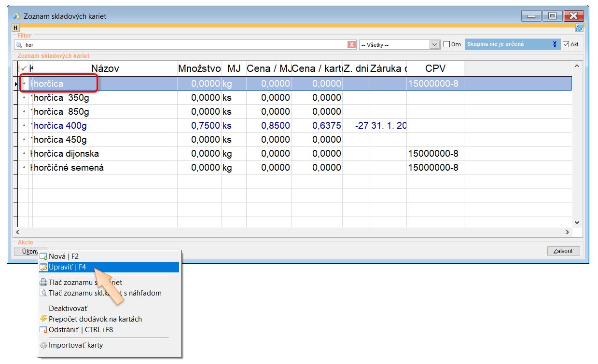Toggle the Ozn. checkbox
This screenshot has width=598, height=364.
coord(446,44)
